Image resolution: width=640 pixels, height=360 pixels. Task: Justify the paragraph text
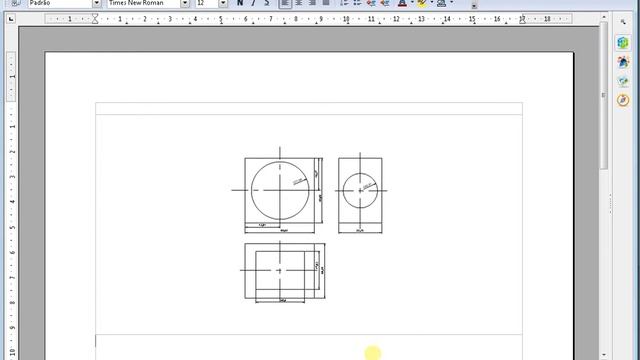(326, 3)
